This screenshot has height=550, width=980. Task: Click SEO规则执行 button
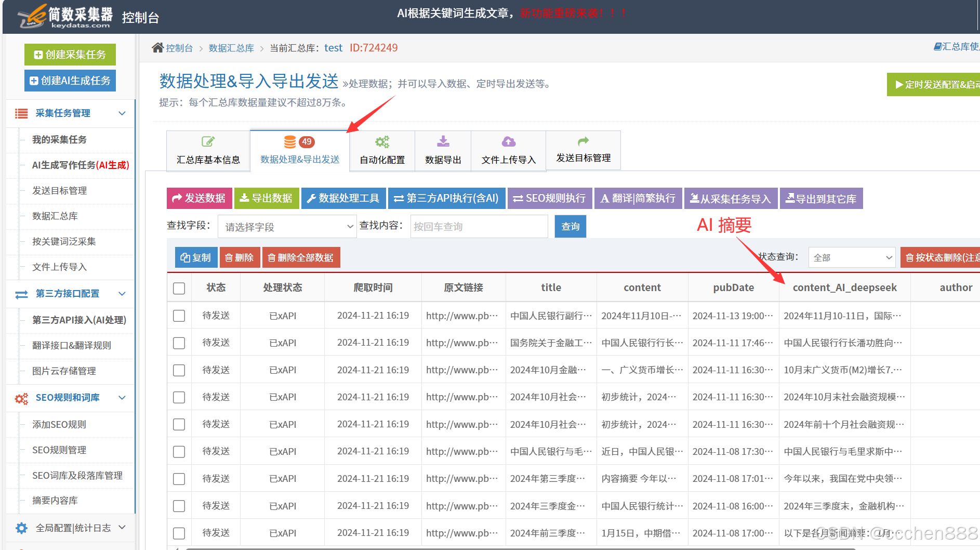click(550, 198)
